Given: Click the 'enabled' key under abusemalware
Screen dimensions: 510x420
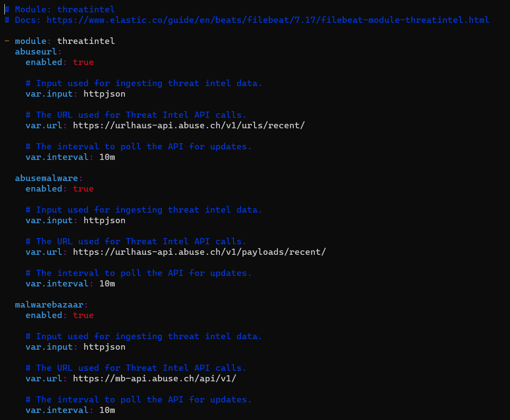Looking at the screenshot, I should [44, 189].
